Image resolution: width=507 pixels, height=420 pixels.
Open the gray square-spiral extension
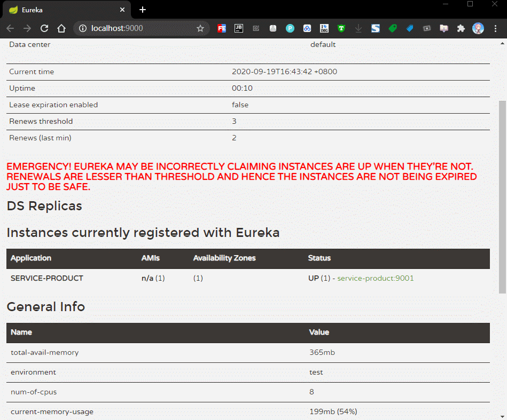click(256, 28)
